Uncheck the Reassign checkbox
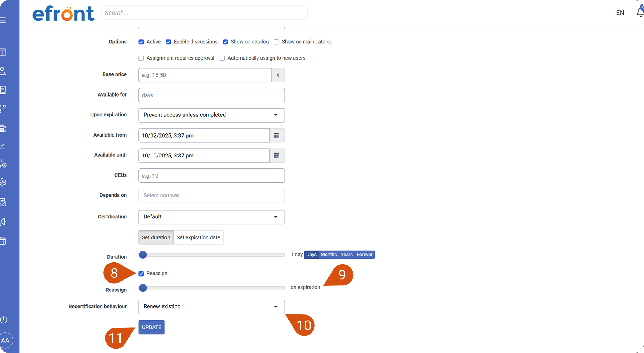Viewport: 644px width, 353px height. pyautogui.click(x=141, y=274)
